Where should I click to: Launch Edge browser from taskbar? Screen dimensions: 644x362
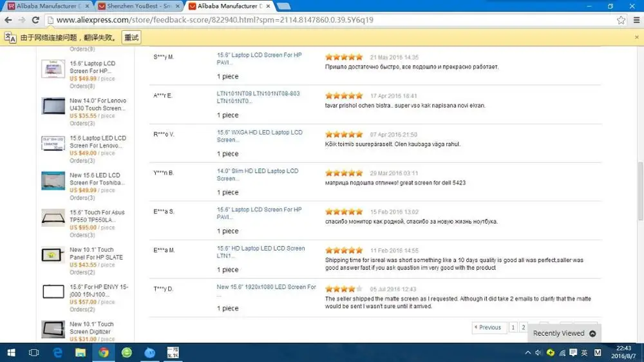click(x=57, y=352)
